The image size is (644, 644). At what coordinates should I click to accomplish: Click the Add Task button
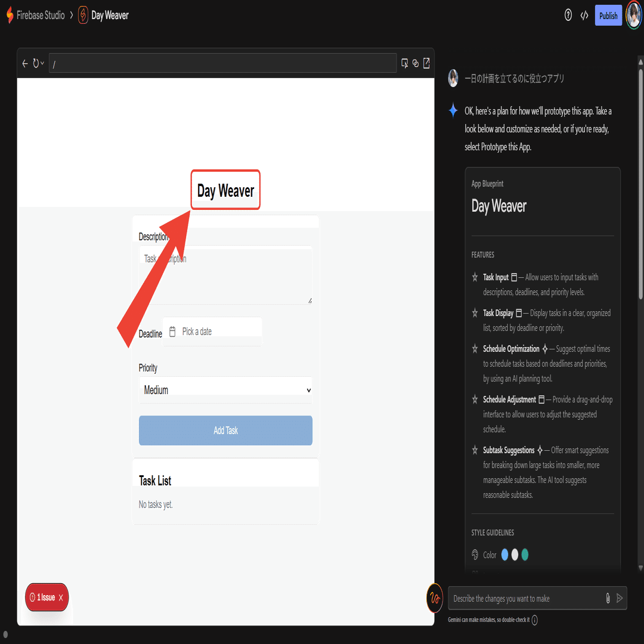225,431
